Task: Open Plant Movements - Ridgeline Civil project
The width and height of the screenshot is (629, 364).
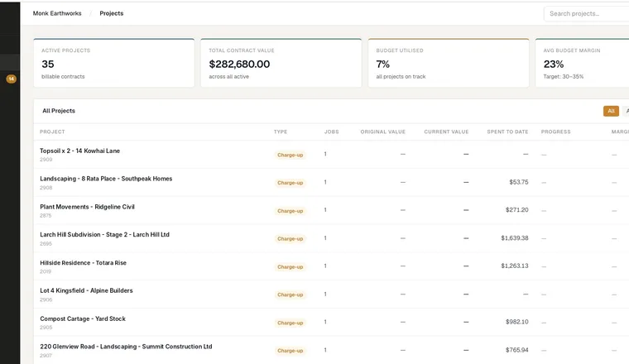Action: click(87, 207)
